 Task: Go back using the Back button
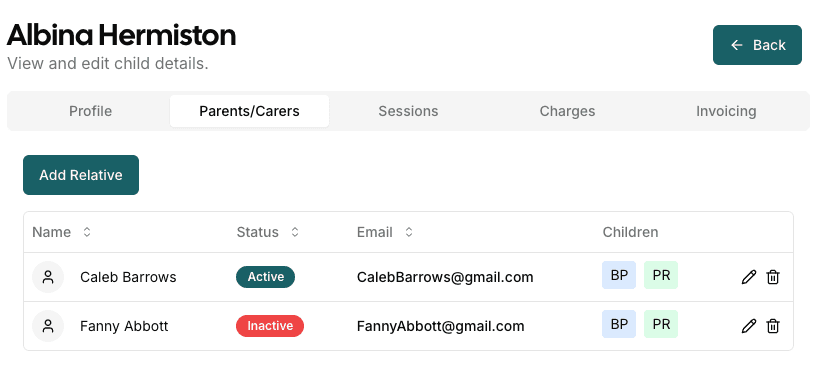tap(757, 45)
